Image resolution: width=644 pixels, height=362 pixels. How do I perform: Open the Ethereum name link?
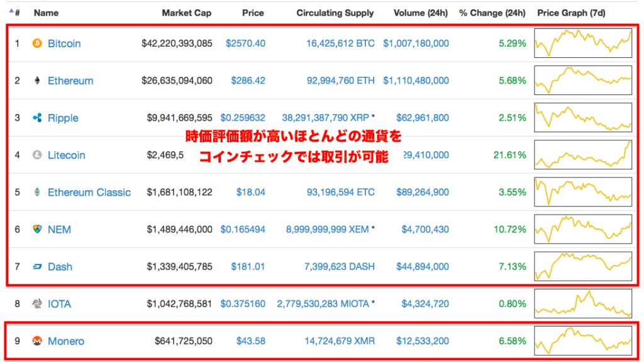click(70, 81)
